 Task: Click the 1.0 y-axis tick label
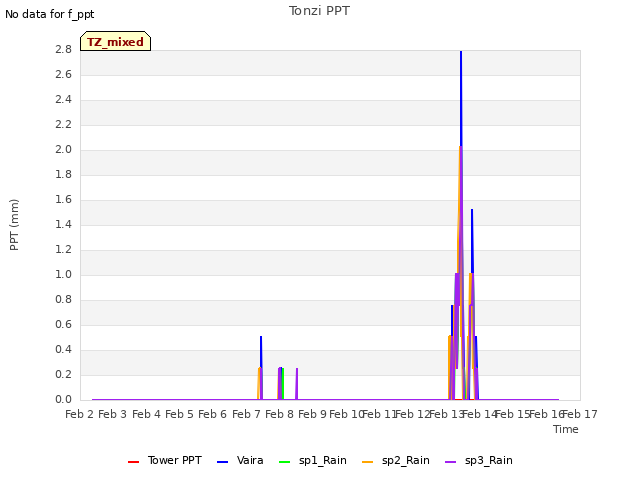pyautogui.click(x=63, y=274)
